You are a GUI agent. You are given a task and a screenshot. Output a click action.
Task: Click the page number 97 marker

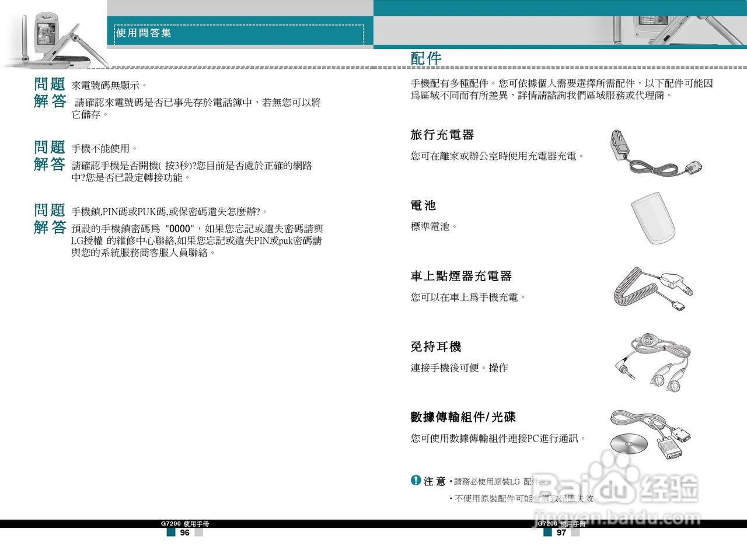click(x=561, y=533)
